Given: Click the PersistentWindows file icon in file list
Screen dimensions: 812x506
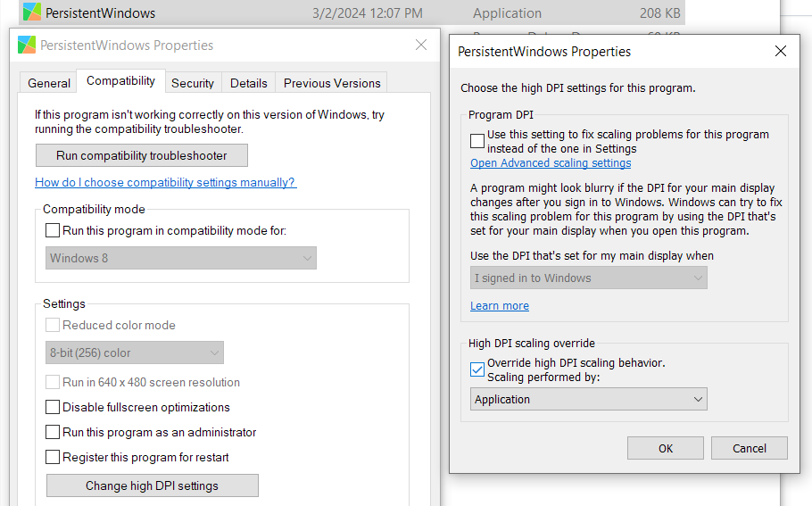Looking at the screenshot, I should pyautogui.click(x=31, y=12).
